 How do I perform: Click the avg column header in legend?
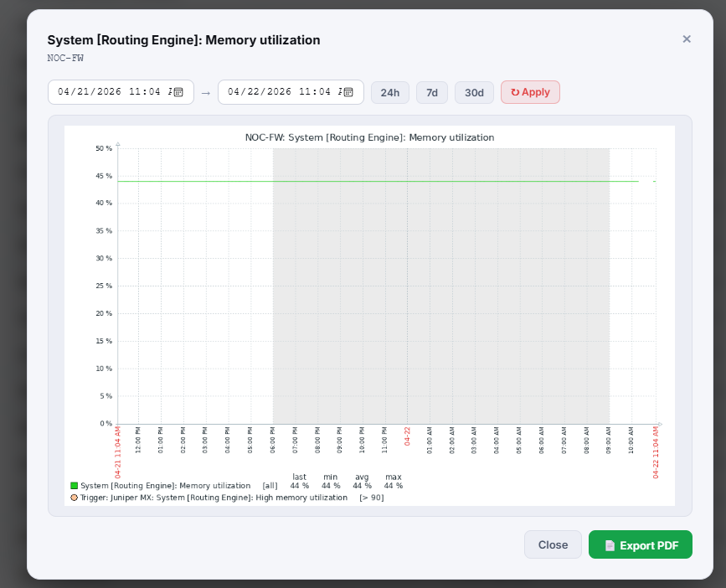(362, 477)
